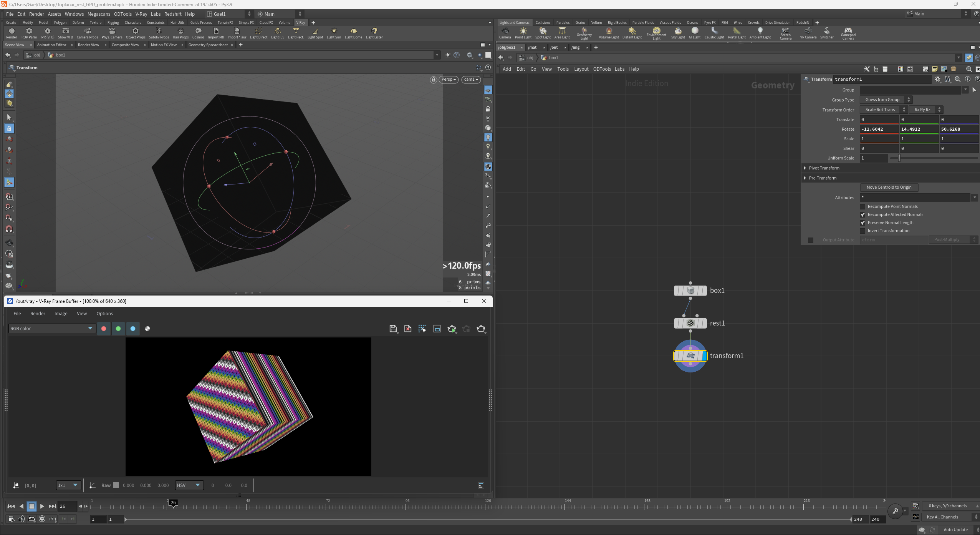Enable Invert Transformation checkbox
This screenshot has height=535, width=980.
[x=862, y=231]
